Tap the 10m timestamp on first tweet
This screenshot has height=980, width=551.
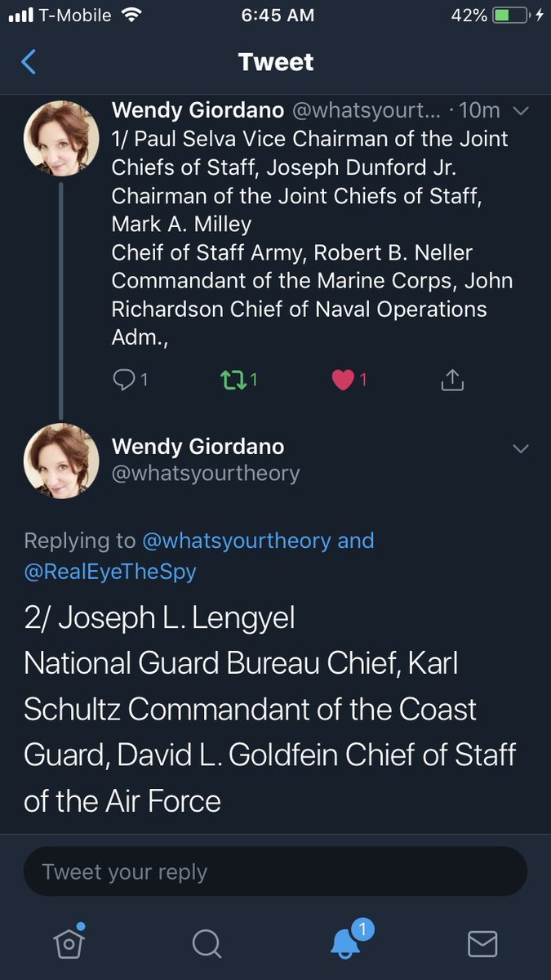pos(480,110)
